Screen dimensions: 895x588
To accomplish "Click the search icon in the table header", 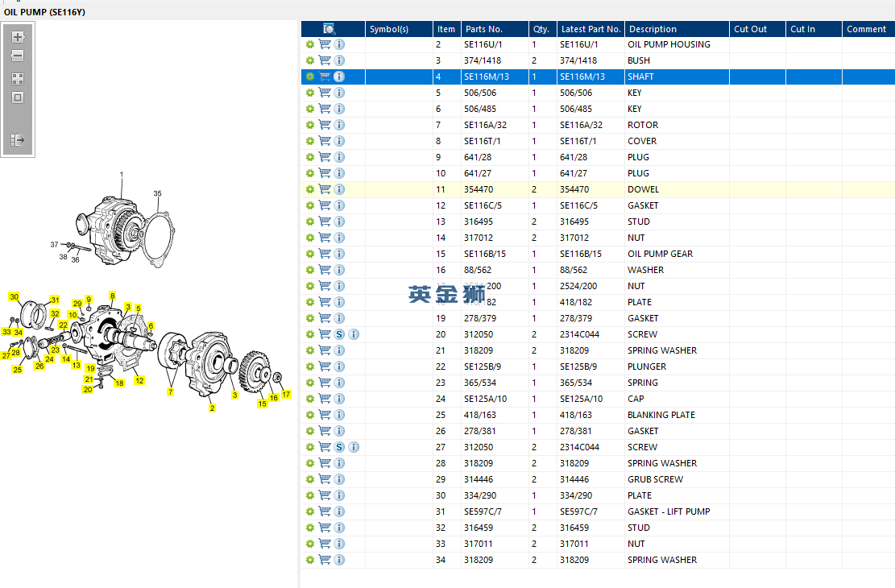I will tap(329, 29).
